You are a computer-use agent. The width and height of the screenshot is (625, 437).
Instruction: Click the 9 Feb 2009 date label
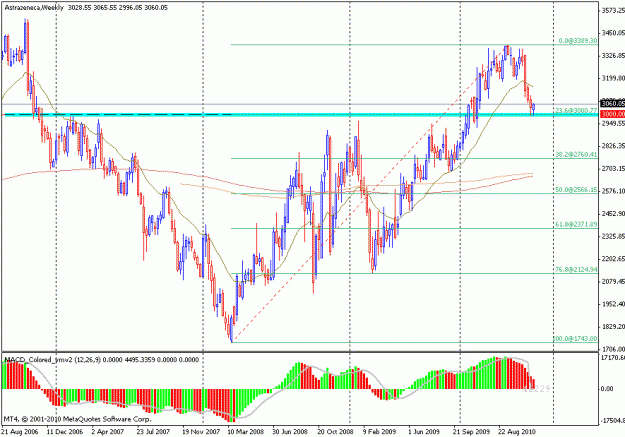[x=379, y=432]
